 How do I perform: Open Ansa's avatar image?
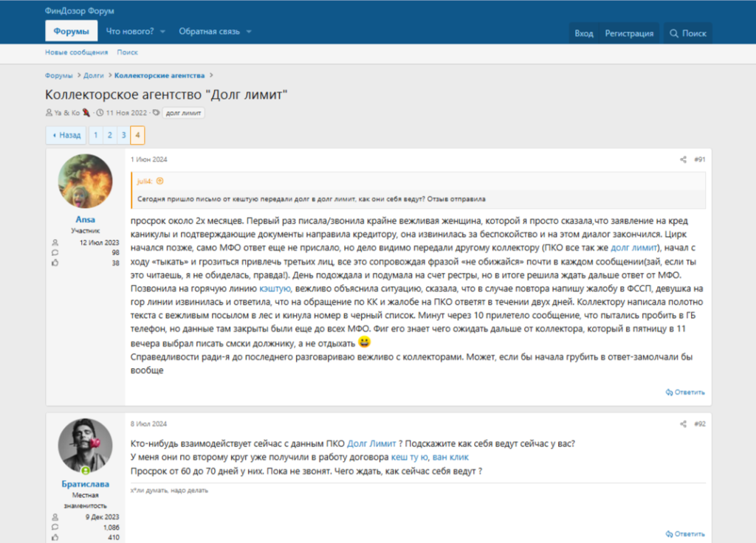click(x=86, y=181)
